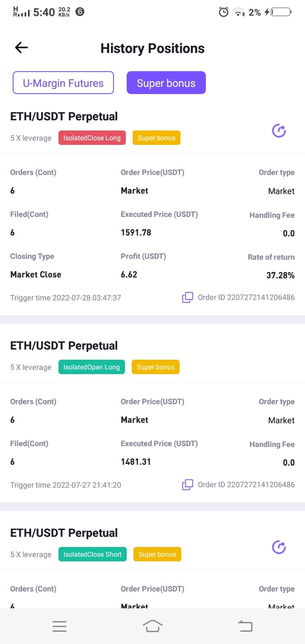This screenshot has height=644, width=305.
Task: Copy Order ID of Close Long order
Action: (x=188, y=297)
